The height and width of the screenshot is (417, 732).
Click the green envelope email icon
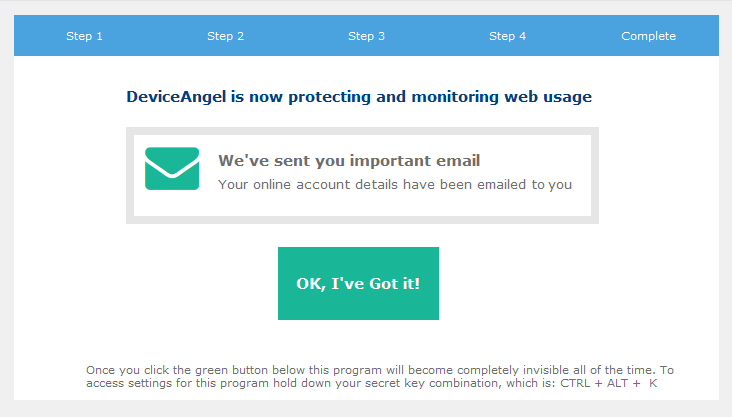pyautogui.click(x=172, y=169)
